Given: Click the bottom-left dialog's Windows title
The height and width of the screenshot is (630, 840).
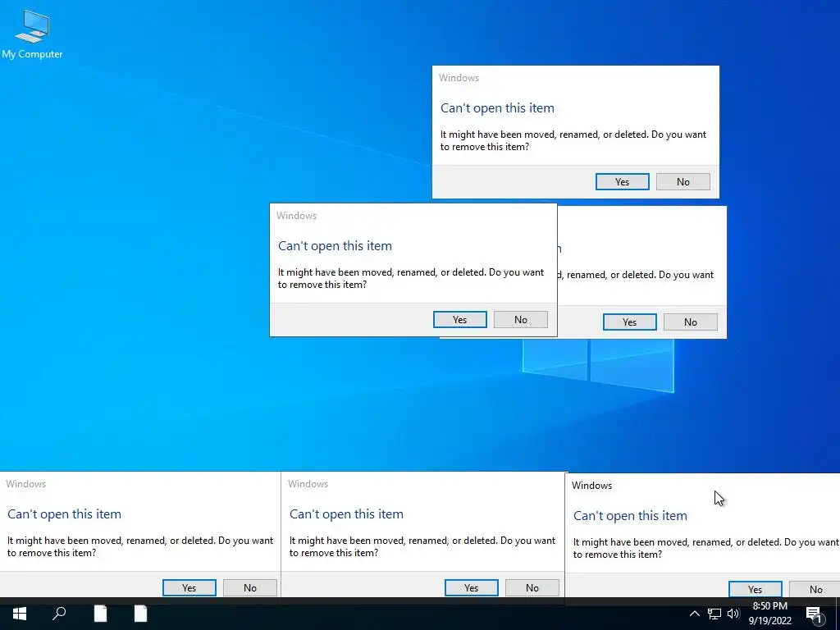Looking at the screenshot, I should point(25,484).
